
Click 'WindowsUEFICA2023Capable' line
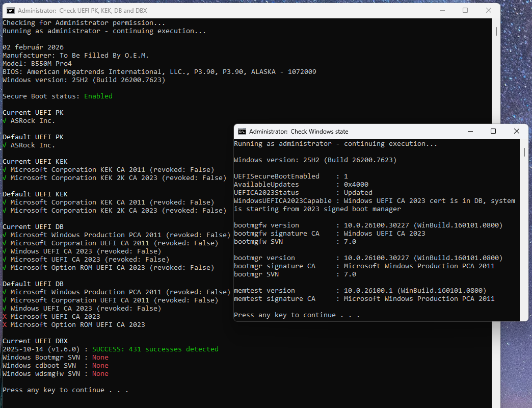(375, 205)
